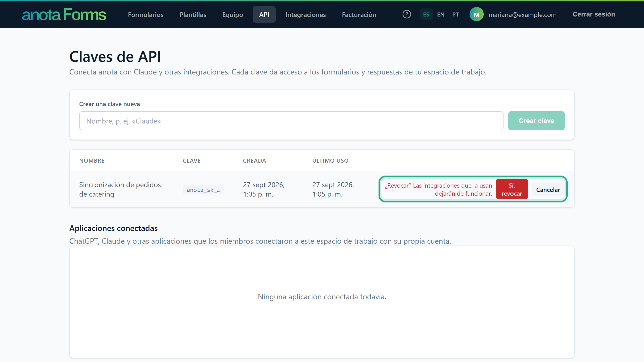644x362 pixels.
Task: Click the Cerrar sesión link
Action: point(594,14)
